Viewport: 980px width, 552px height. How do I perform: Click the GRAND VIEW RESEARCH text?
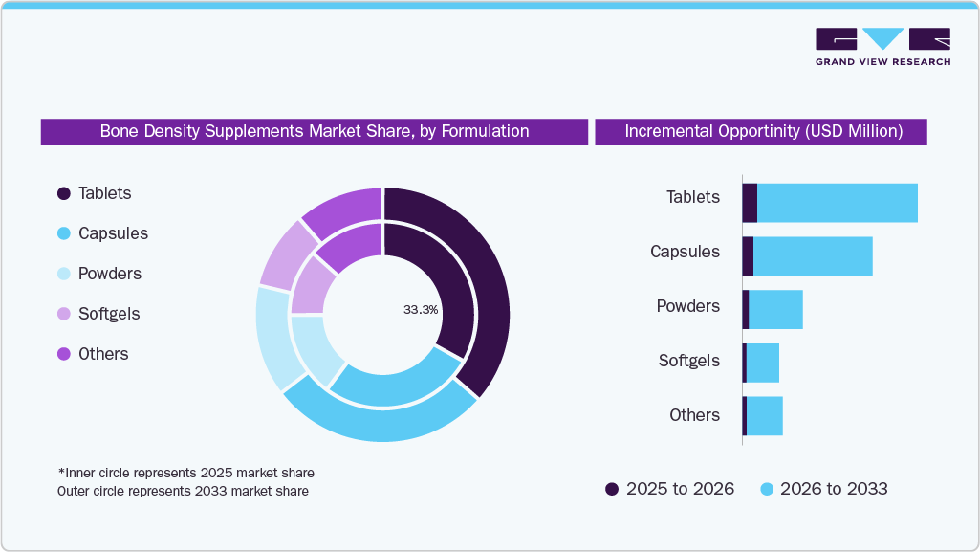883,62
